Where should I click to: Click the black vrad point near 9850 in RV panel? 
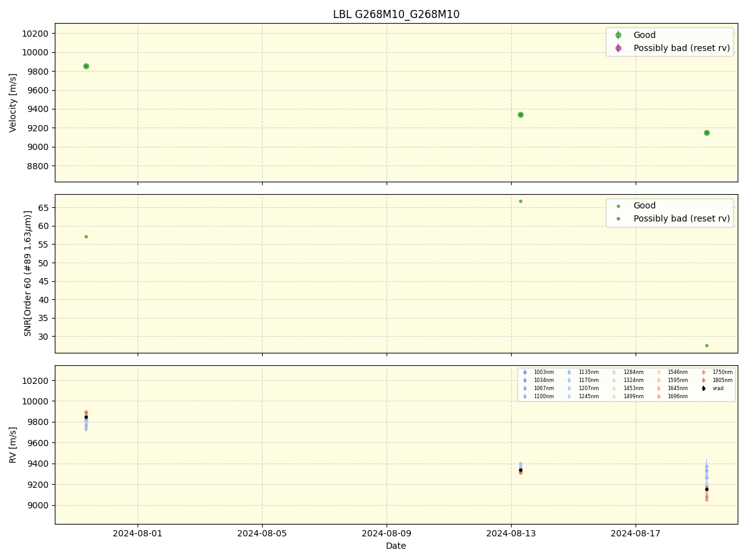tap(86, 417)
